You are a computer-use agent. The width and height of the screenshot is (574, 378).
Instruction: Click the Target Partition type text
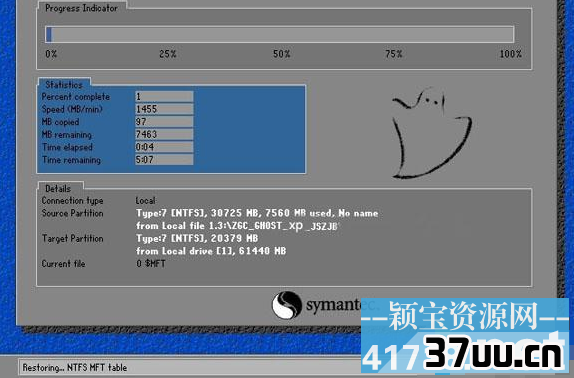pos(197,238)
